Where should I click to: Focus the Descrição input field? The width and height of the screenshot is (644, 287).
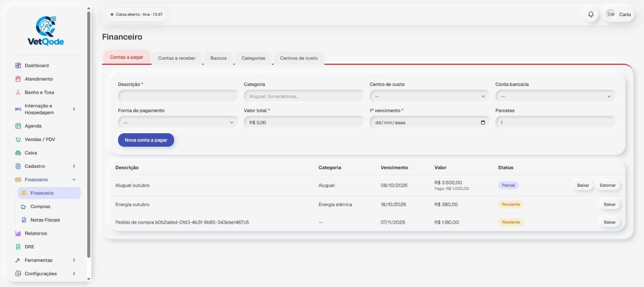coord(178,96)
